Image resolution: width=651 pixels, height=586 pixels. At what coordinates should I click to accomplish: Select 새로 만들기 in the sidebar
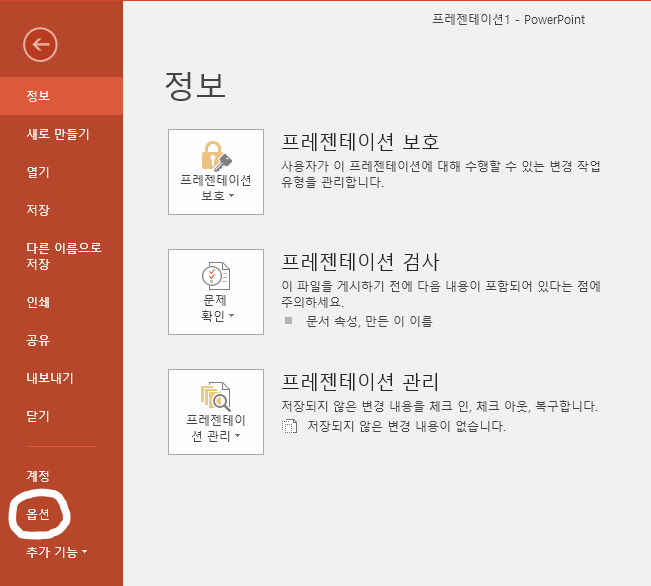click(61, 134)
